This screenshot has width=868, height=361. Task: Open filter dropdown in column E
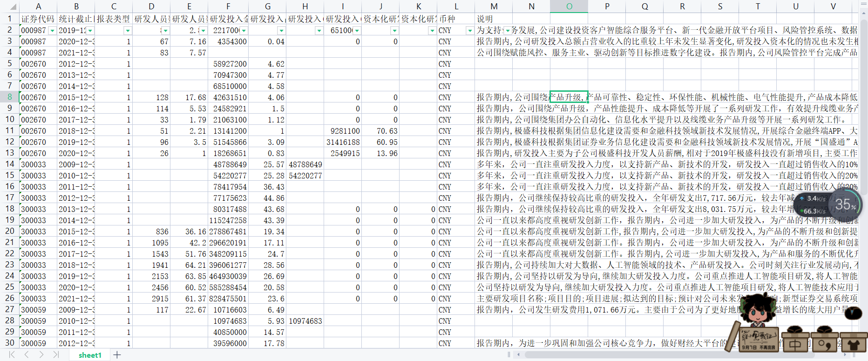[203, 30]
